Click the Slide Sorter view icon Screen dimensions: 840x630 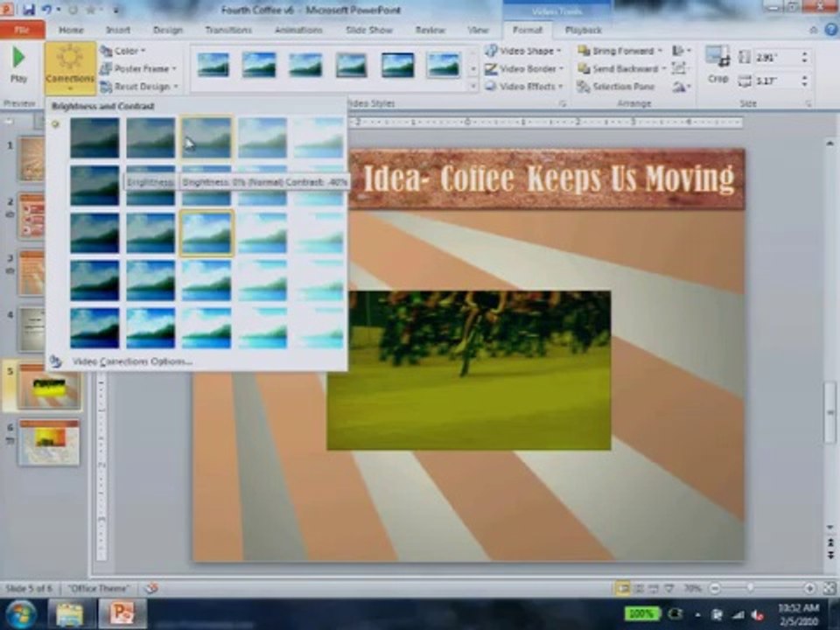pyautogui.click(x=639, y=588)
